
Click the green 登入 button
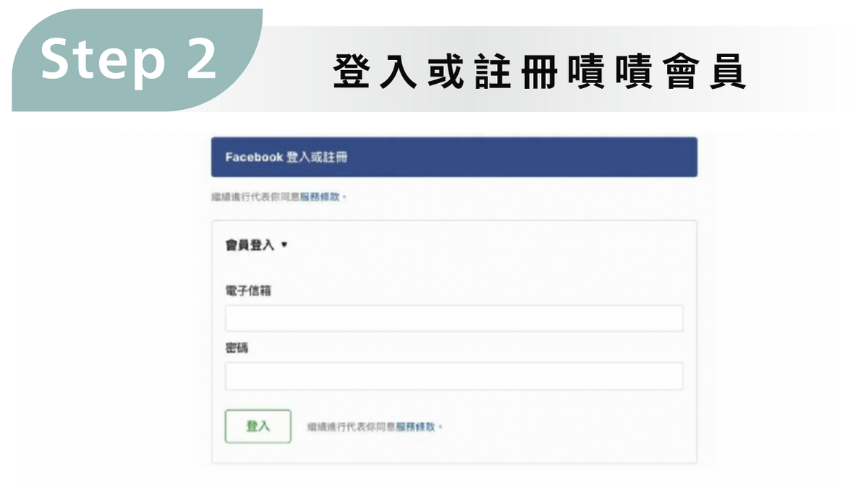tap(258, 426)
